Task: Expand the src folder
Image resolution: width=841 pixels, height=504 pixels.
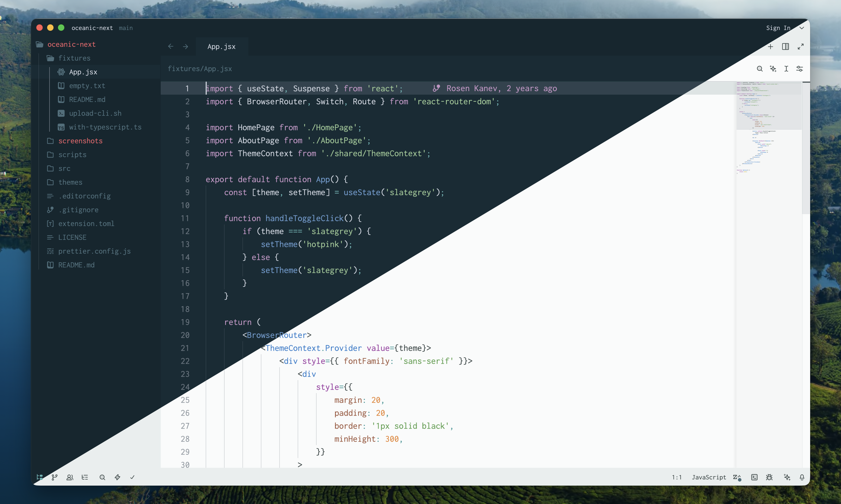Action: point(96,168)
